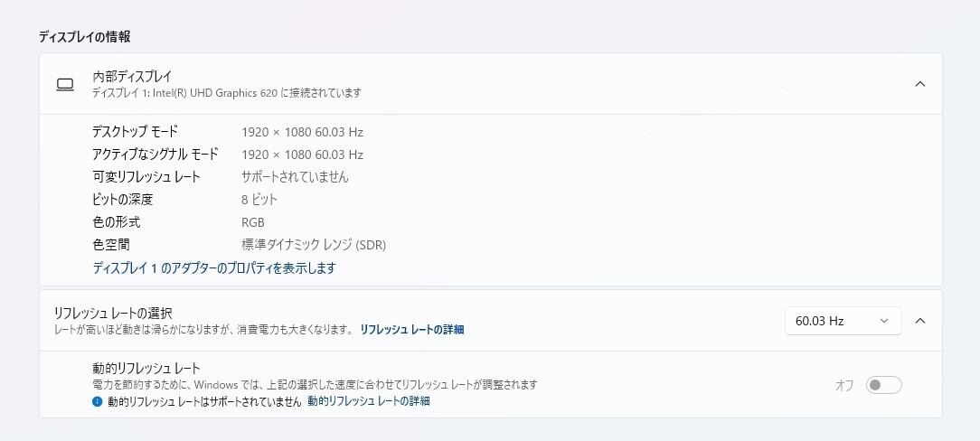
Task: Click the ディスプレイの情報 heading
Action: [x=84, y=37]
